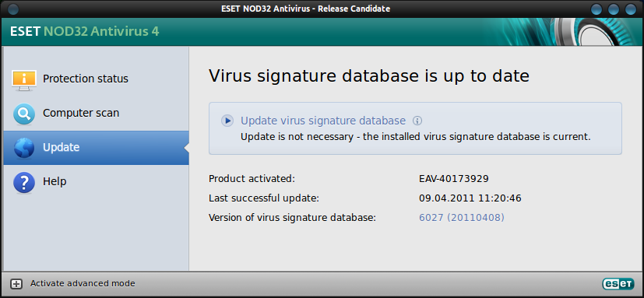Open the Protection status section

pos(86,79)
